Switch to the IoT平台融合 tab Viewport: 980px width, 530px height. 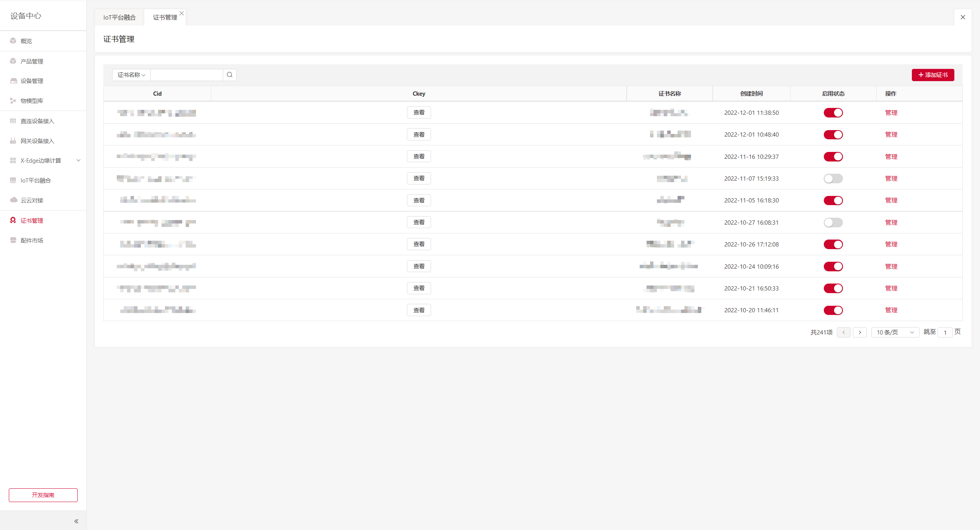pyautogui.click(x=119, y=17)
